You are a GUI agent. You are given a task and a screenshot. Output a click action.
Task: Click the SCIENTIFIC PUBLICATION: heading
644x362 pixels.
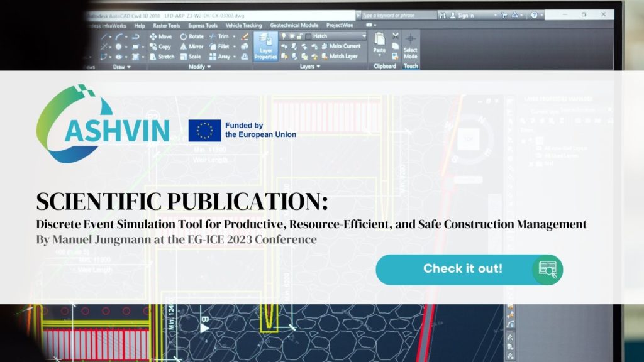182,202
